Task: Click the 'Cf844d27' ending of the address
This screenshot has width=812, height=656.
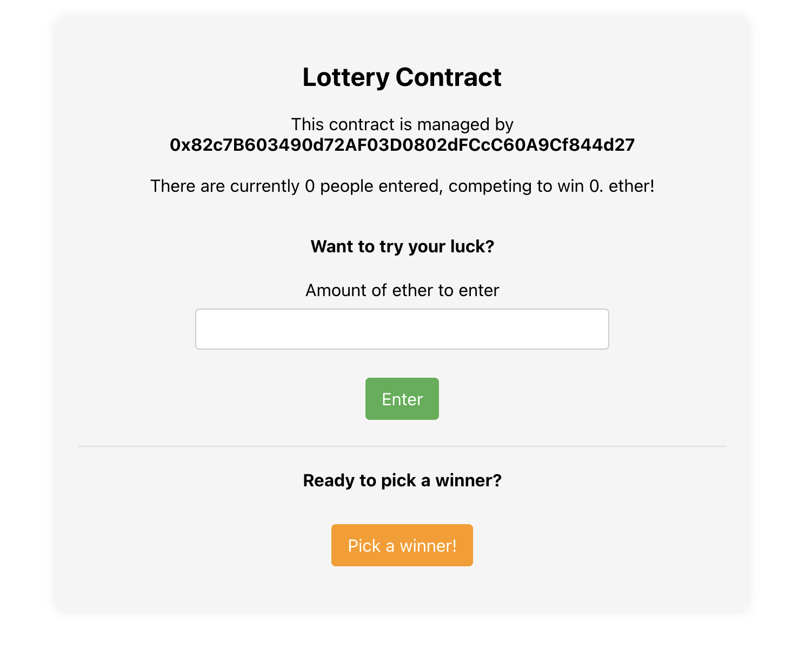Action: coord(593,145)
